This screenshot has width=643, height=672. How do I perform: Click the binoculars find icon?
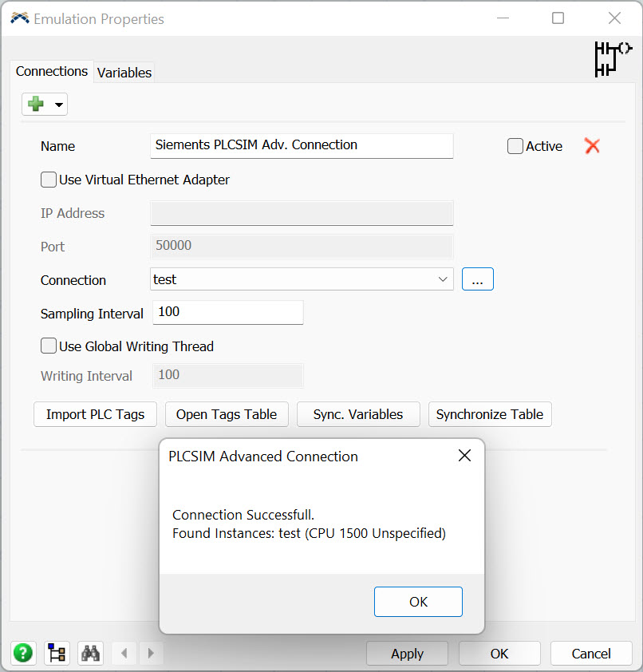point(91,653)
